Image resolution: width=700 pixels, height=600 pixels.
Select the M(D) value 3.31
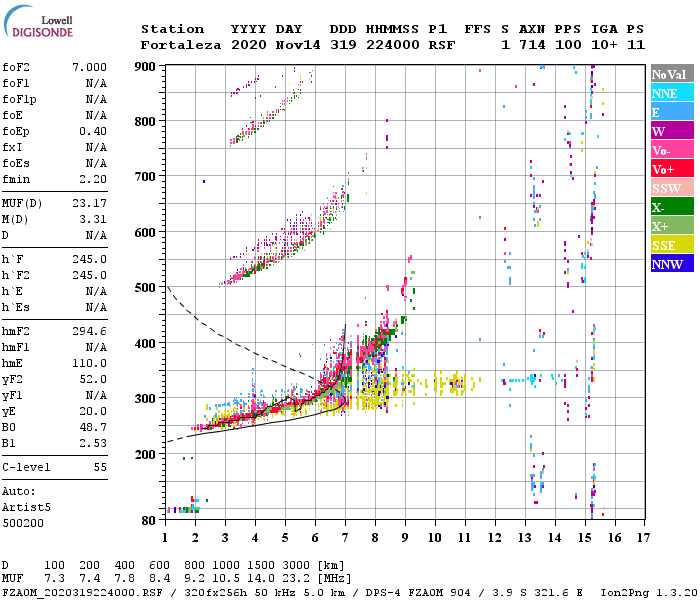coord(93,220)
